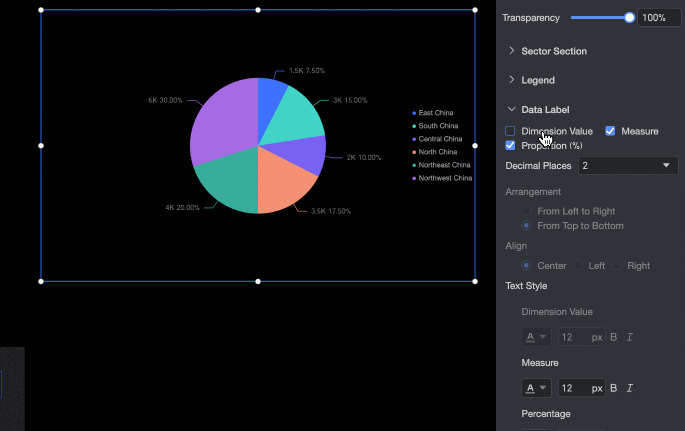
Task: Click Central China legend entry
Action: 437,139
